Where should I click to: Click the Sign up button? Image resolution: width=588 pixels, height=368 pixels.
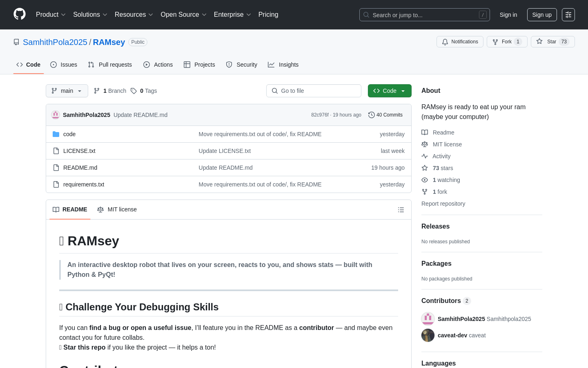coord(542,15)
